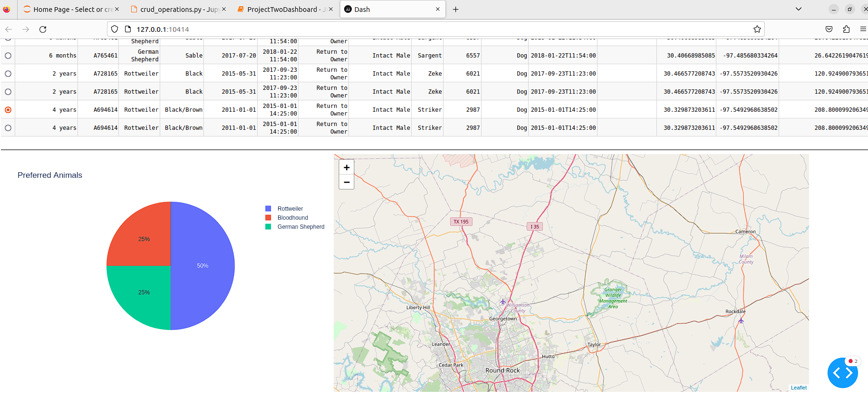
Task: Zoom in on the map
Action: point(347,167)
